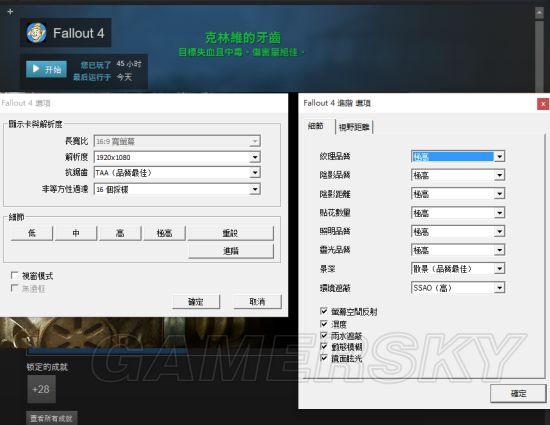The image size is (550, 425).
Task: Click the Steam page scrollbar up arrow
Action: point(539,13)
